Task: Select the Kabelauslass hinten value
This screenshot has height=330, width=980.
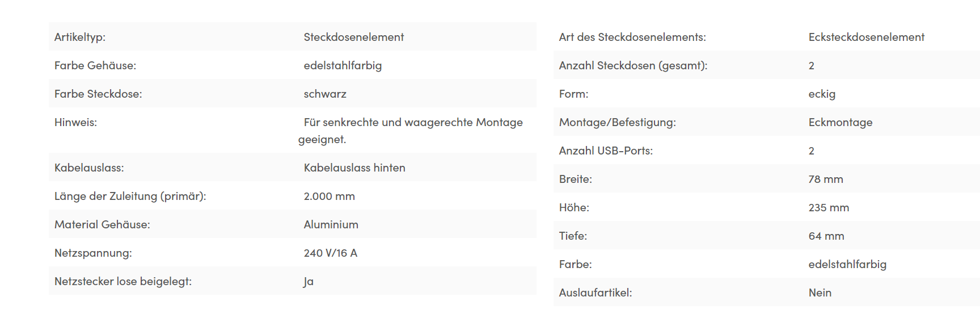Action: point(354,168)
